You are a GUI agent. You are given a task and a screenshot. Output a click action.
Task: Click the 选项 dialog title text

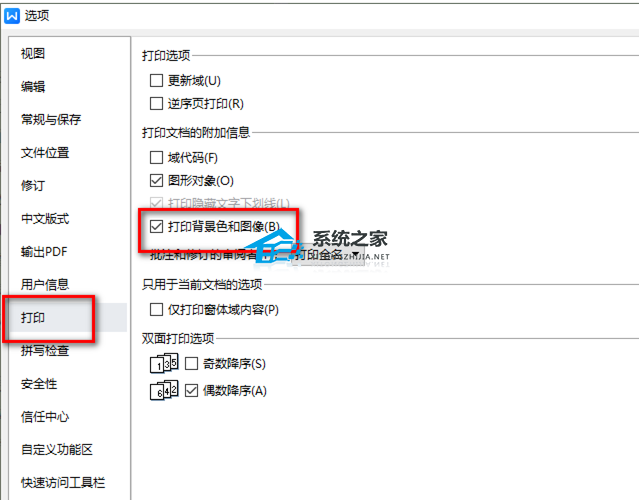pyautogui.click(x=37, y=16)
